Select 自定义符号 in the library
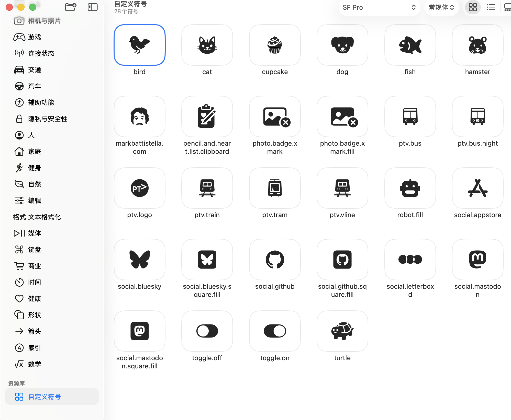The height and width of the screenshot is (420, 511). pos(52,396)
